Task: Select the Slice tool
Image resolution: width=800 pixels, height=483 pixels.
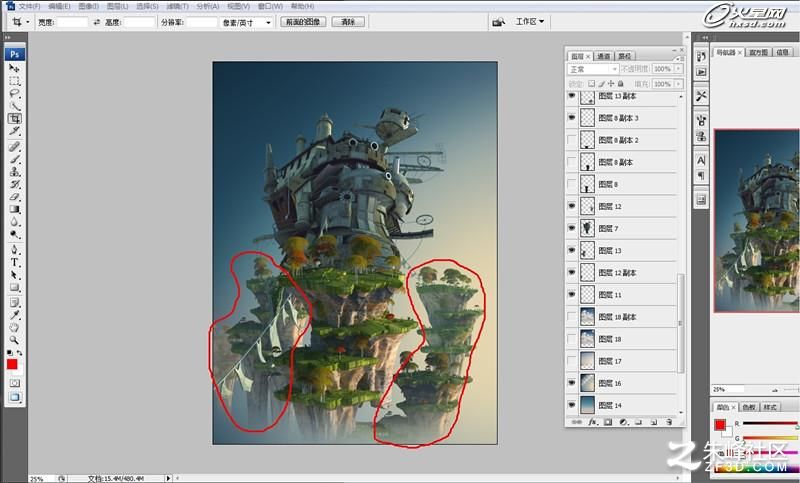Action: 14,132
